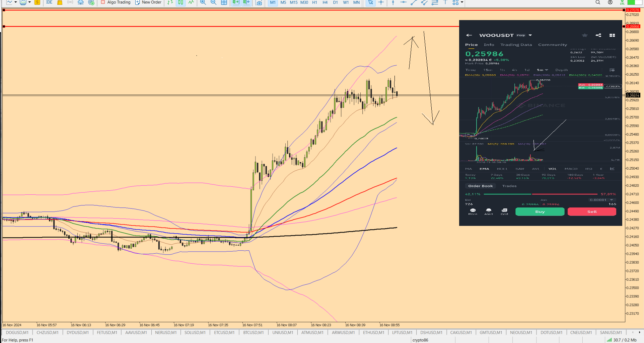Open the 0.00001 order book precision dropdown
The width and height of the screenshot is (644, 343).
click(602, 200)
